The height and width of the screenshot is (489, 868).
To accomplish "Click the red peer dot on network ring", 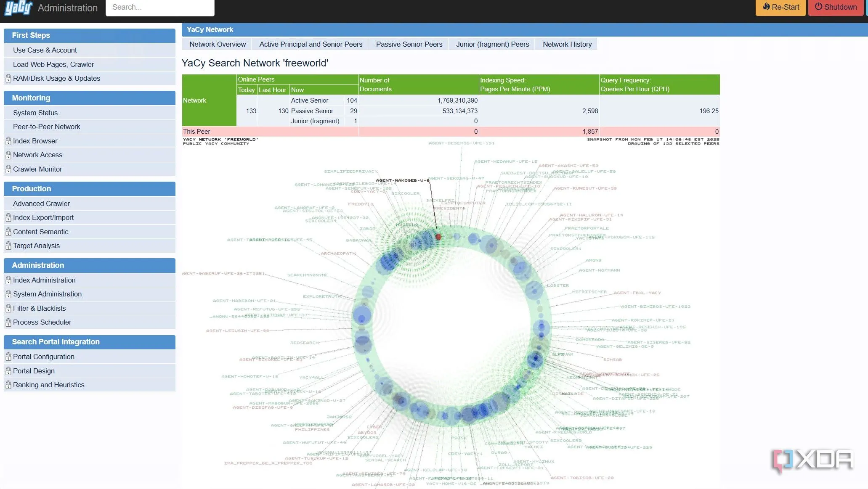I will [438, 237].
